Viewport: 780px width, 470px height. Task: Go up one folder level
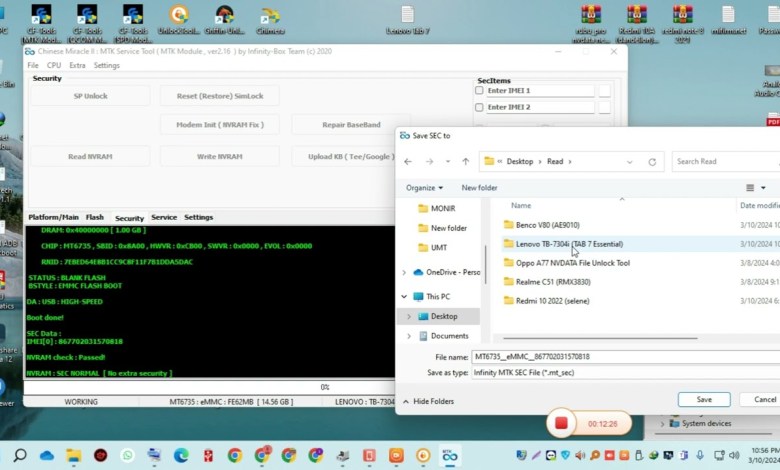(465, 161)
